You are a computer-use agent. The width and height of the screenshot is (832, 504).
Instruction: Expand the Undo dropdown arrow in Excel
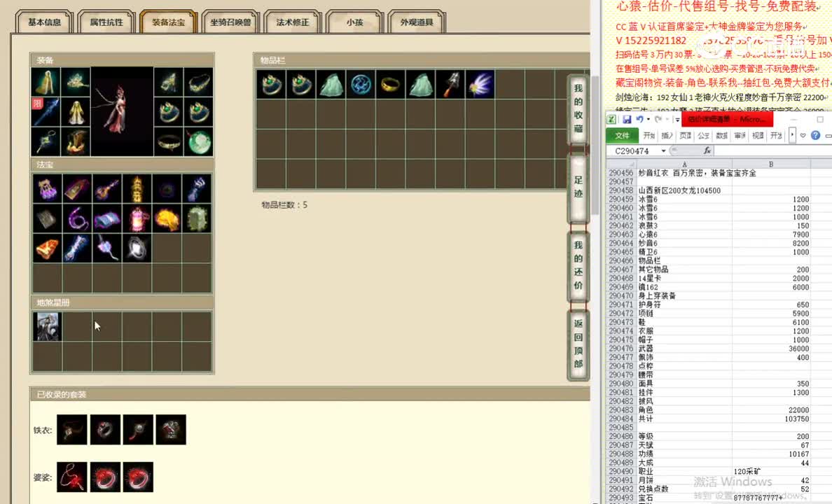pos(648,120)
